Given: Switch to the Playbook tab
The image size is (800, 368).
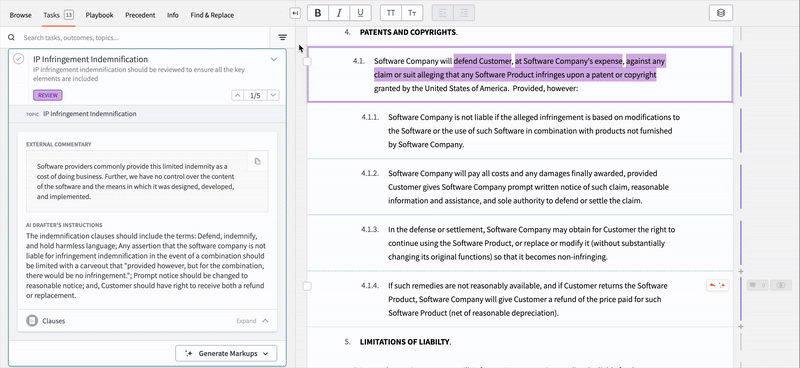Looking at the screenshot, I should tap(99, 15).
